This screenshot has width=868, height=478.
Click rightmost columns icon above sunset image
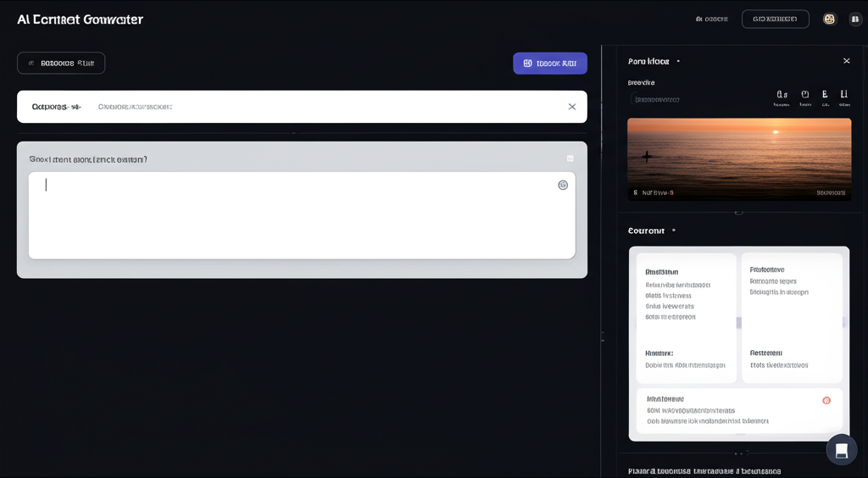pos(844,95)
